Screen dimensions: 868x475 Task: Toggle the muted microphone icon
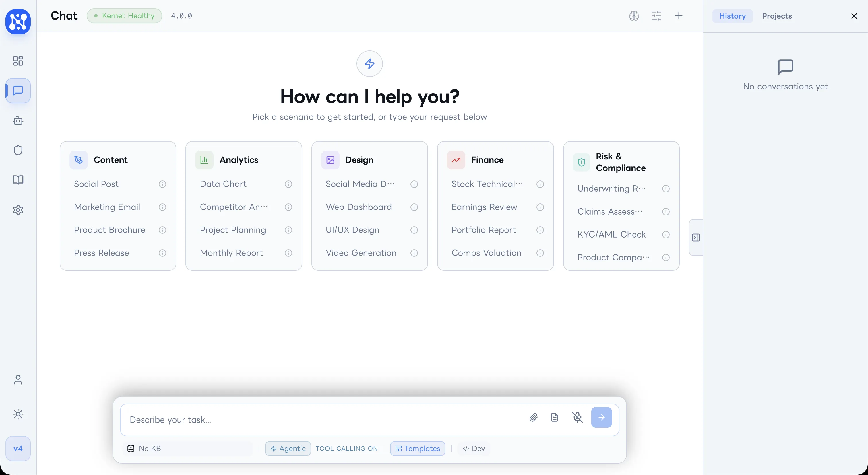pos(577,417)
